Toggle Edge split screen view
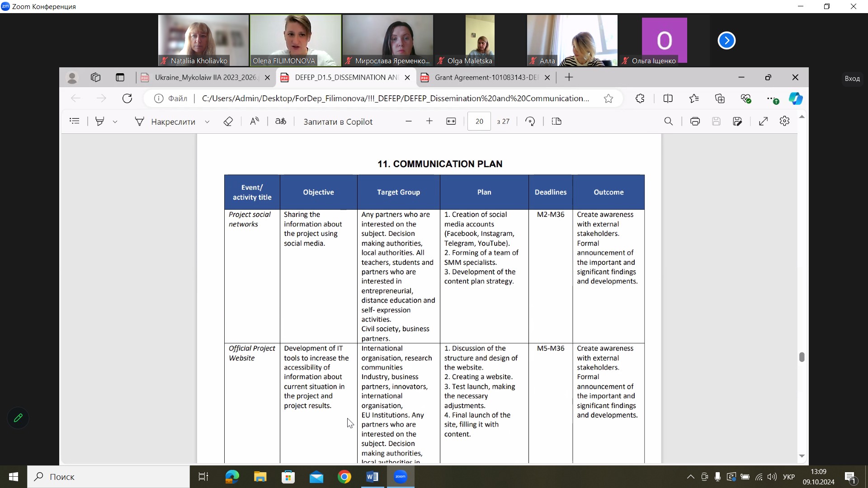868x488 pixels. (668, 99)
